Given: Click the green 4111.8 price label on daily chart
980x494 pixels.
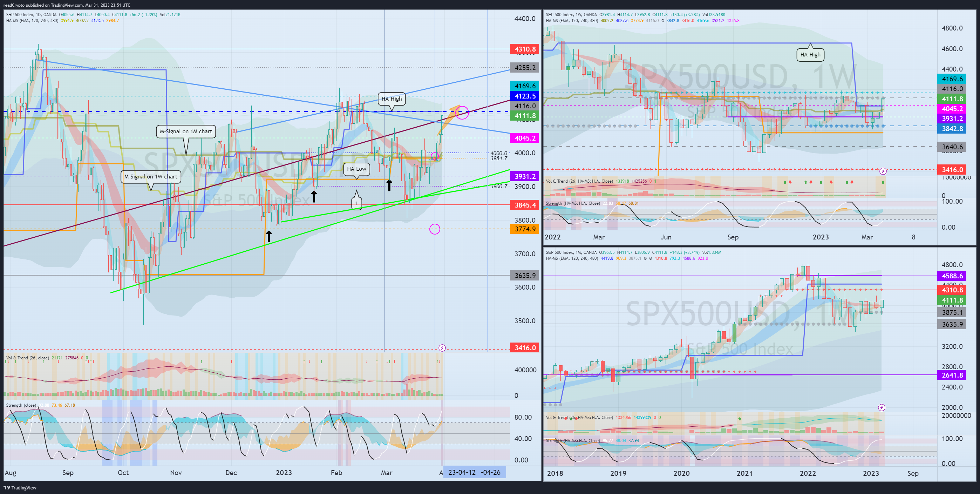Looking at the screenshot, I should pyautogui.click(x=525, y=116).
